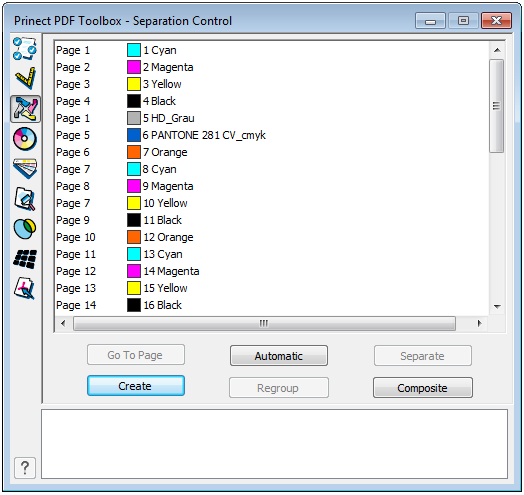
Task: Open the workflow checklist tool icon
Action: tap(25, 48)
